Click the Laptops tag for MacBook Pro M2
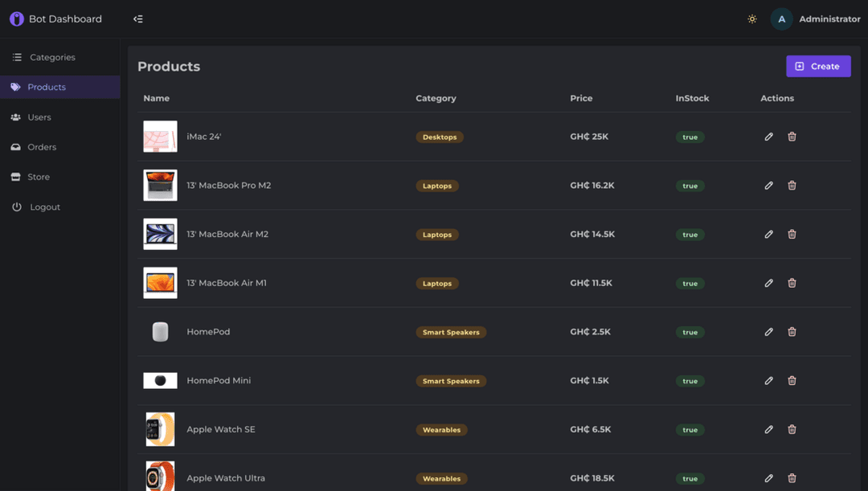Image resolution: width=868 pixels, height=491 pixels. click(437, 186)
